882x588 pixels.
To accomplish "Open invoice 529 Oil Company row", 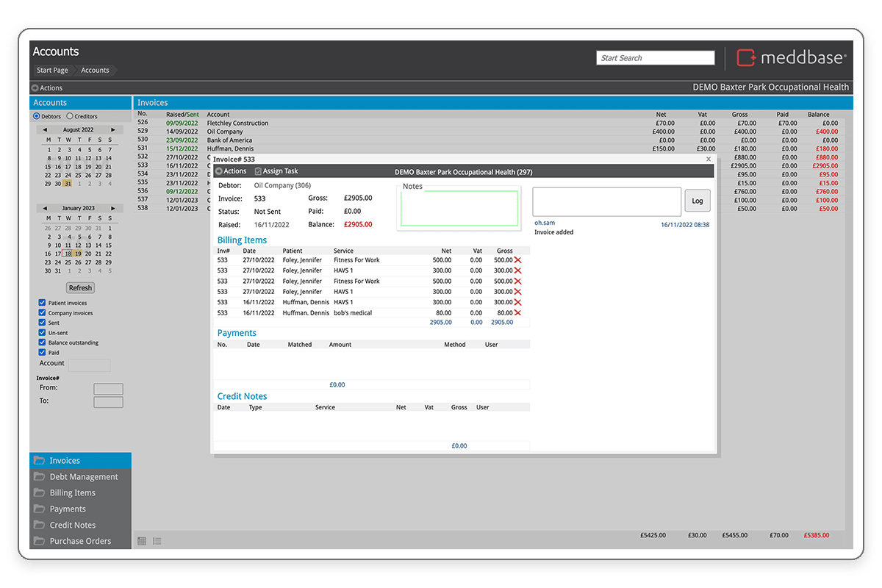I will (488, 132).
